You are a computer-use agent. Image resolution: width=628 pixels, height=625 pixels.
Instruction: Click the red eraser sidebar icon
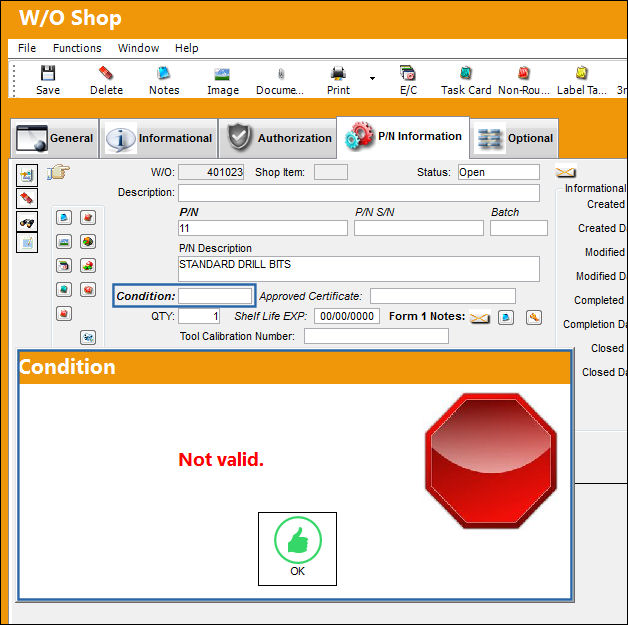(27, 198)
